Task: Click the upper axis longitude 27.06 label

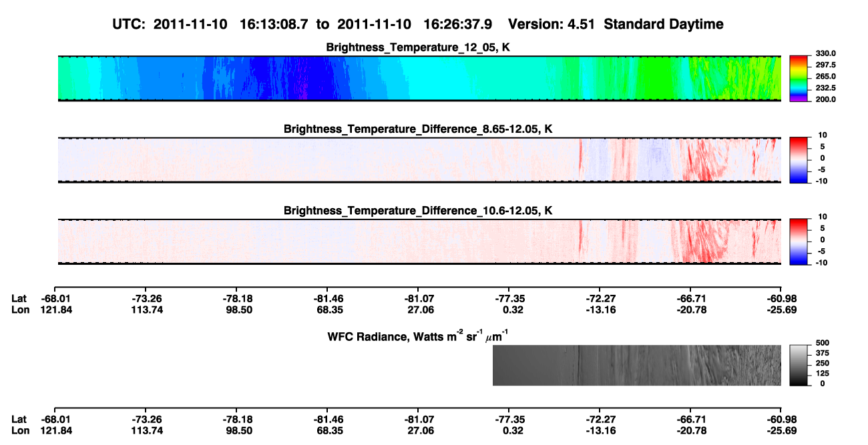Action: (418, 309)
